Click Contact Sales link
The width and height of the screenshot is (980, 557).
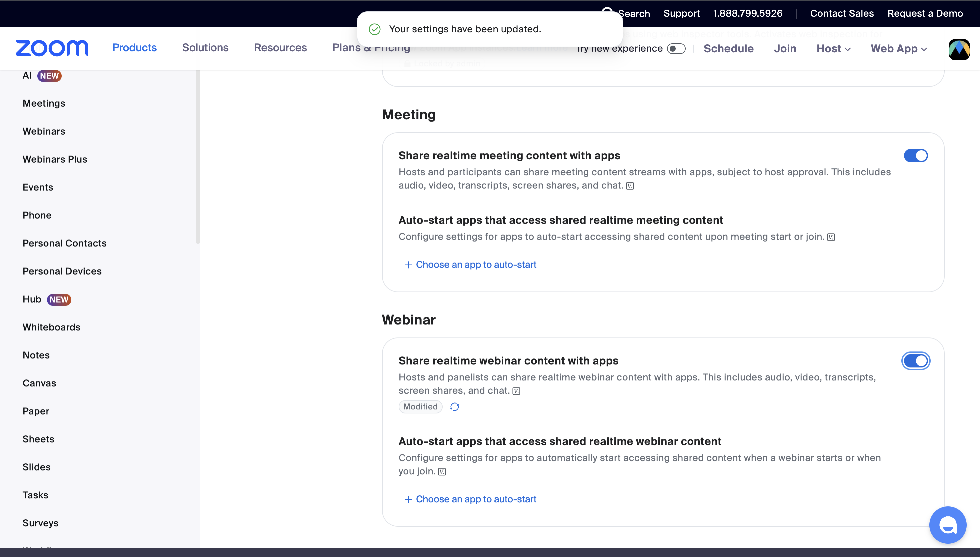coord(842,13)
